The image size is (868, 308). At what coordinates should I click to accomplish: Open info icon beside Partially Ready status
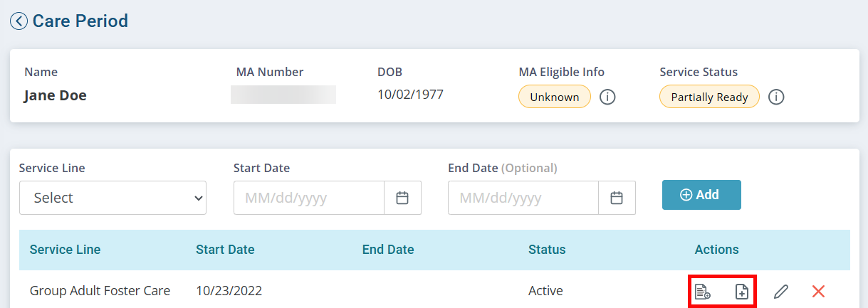(776, 97)
